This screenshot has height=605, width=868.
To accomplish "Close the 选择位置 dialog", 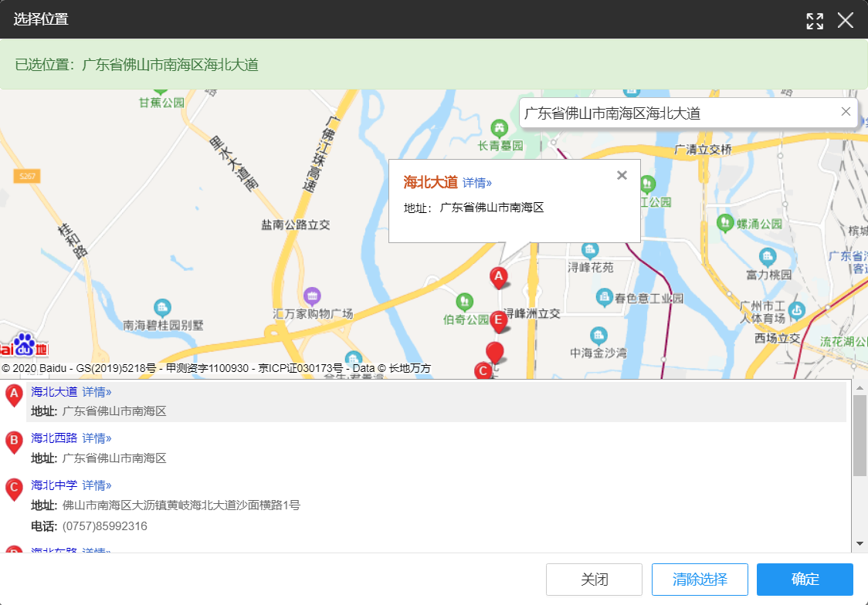I will 846,21.
